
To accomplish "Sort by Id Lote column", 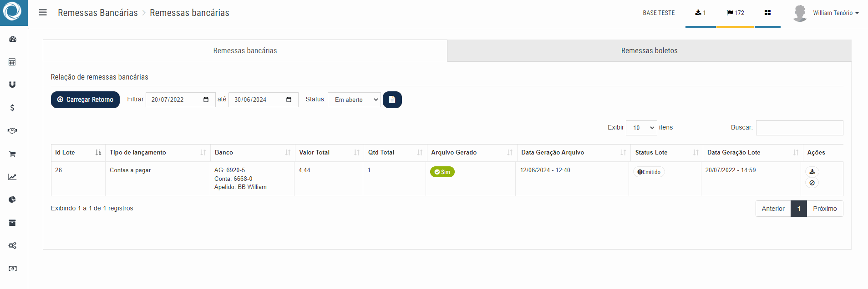I will 78,153.
